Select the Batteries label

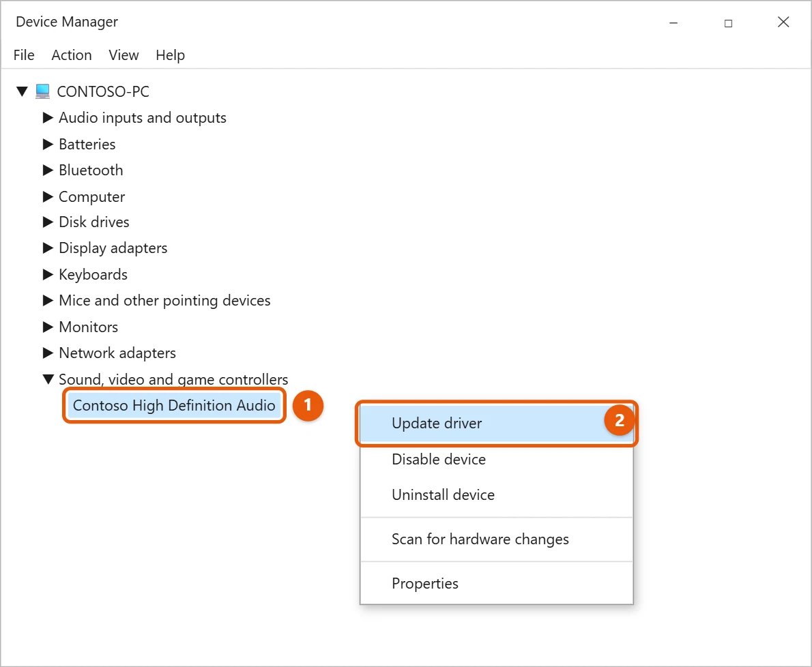[87, 144]
